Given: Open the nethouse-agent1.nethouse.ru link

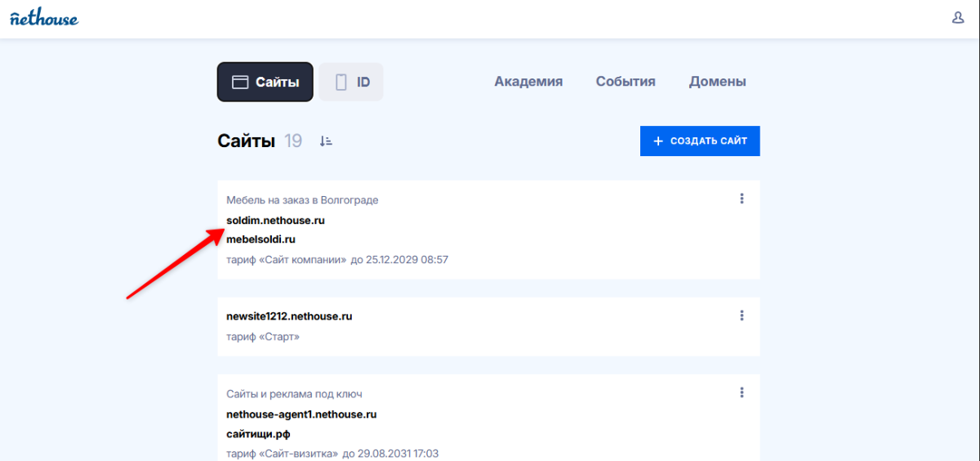Looking at the screenshot, I should pyautogui.click(x=301, y=414).
